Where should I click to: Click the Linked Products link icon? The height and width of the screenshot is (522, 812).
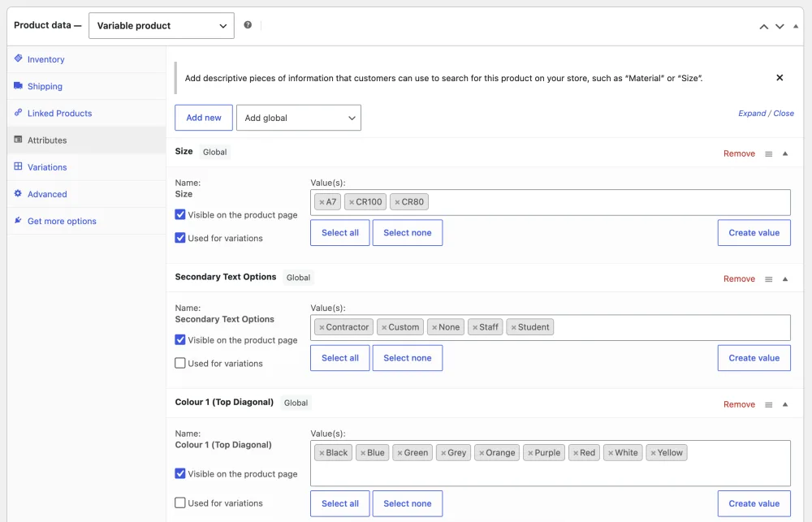point(18,112)
